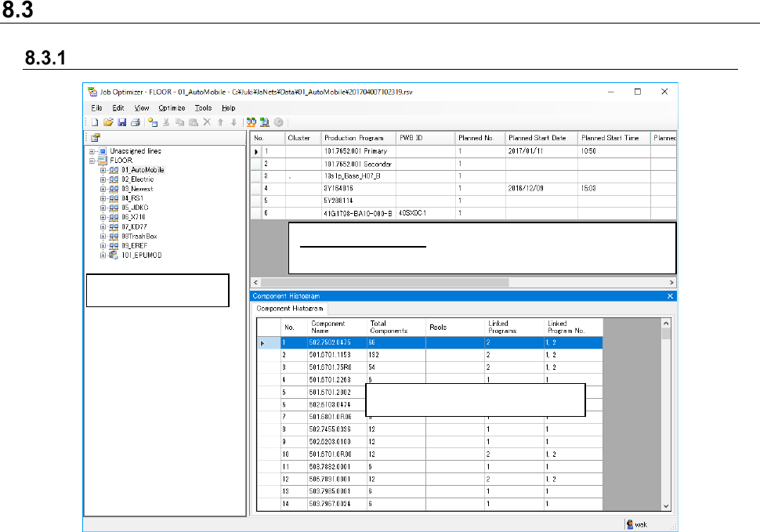The height and width of the screenshot is (532, 760).
Task: Close the Component Histogram panel
Action: click(x=670, y=296)
